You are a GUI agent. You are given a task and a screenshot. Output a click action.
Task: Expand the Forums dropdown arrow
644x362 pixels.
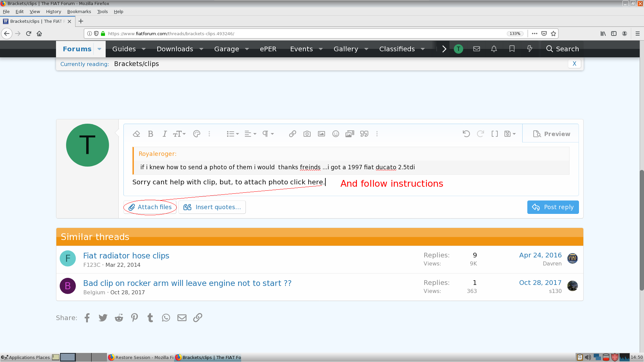point(99,49)
